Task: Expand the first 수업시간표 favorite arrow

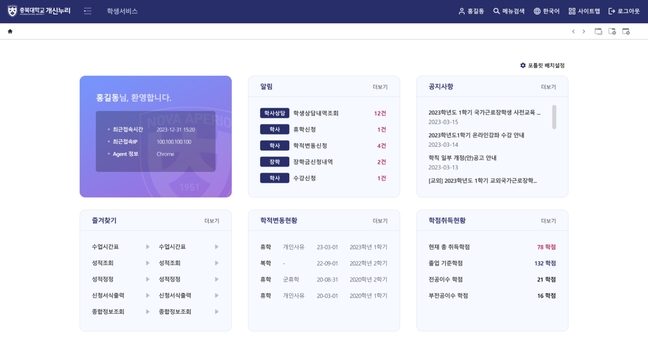Action: 148,247
